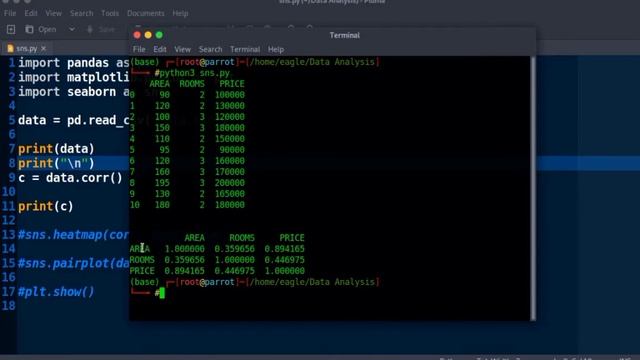Open the Terminal window's Help menu
The width and height of the screenshot is (640, 360).
276,49
